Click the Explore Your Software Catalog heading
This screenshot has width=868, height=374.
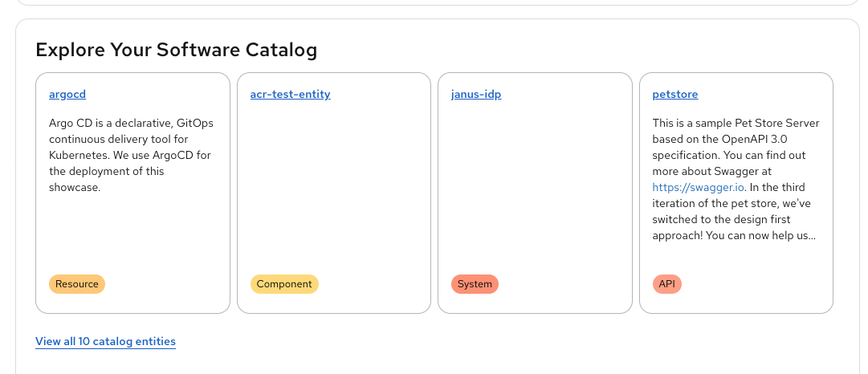[177, 51]
